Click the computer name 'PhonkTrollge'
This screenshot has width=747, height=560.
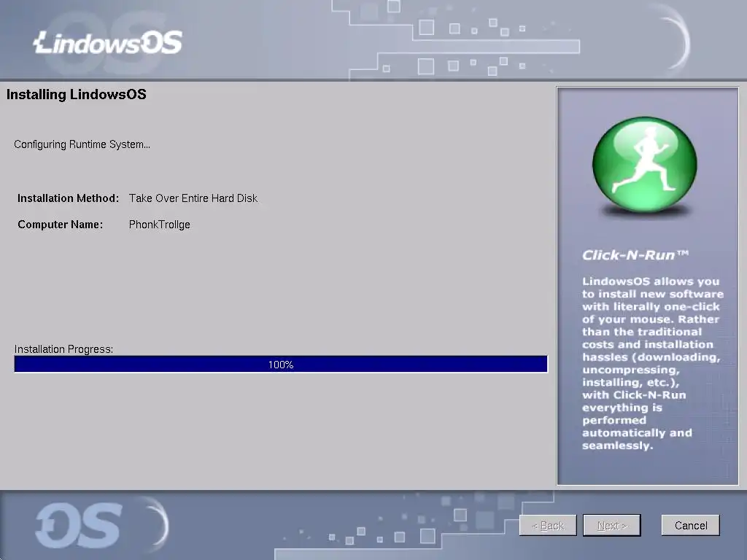[159, 225]
